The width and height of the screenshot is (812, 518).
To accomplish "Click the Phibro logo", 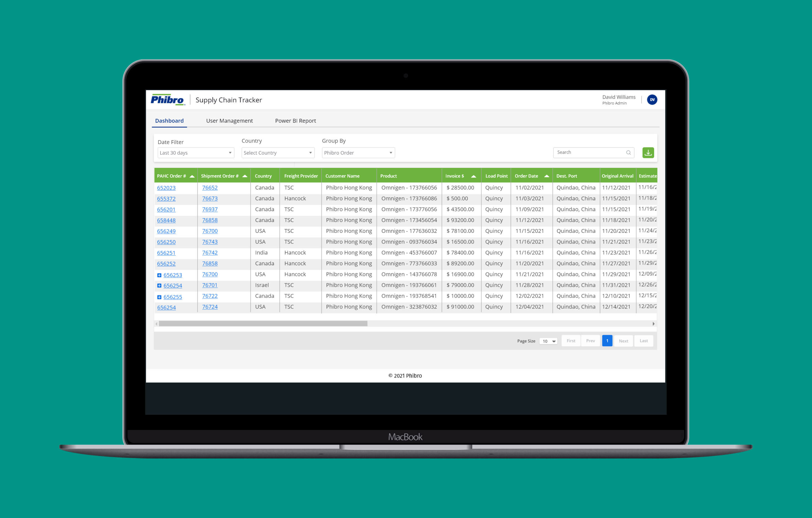I will point(168,100).
